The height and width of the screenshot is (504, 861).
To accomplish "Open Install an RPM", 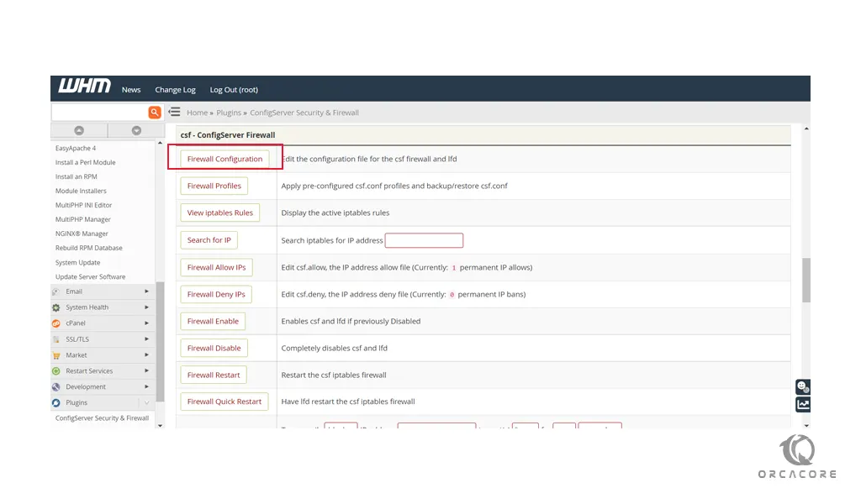I will pos(77,176).
